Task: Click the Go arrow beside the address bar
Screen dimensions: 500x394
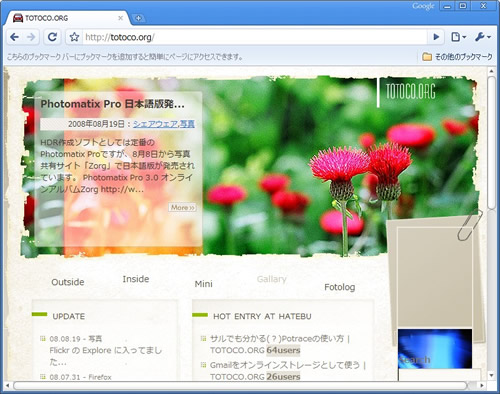Action: (436, 37)
